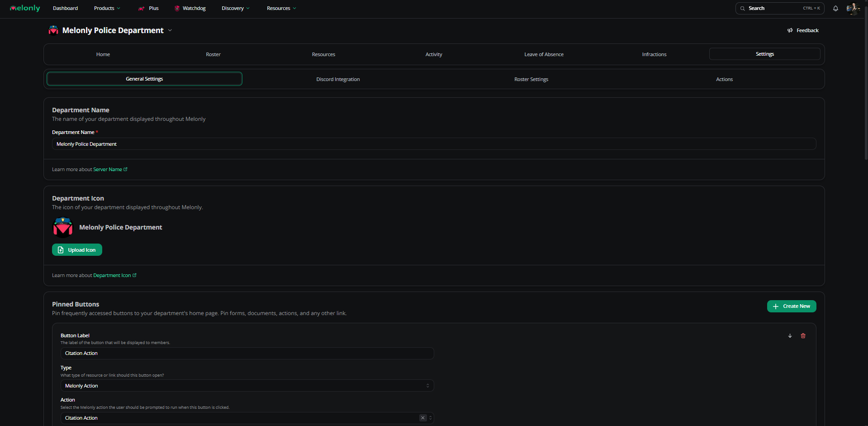Open the Products dropdown

point(107,8)
